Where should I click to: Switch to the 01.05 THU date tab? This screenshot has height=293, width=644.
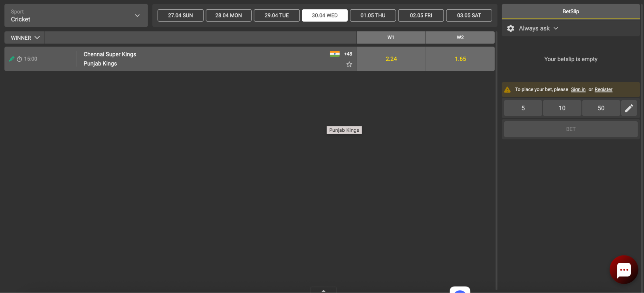click(373, 15)
